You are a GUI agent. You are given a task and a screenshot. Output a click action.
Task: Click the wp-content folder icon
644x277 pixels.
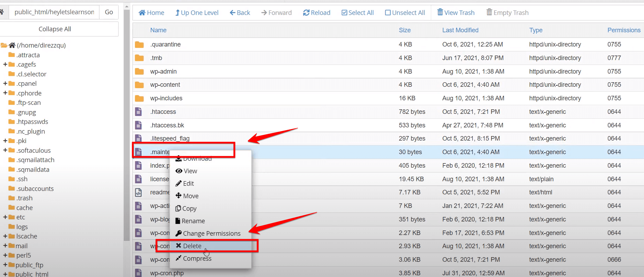coord(139,85)
